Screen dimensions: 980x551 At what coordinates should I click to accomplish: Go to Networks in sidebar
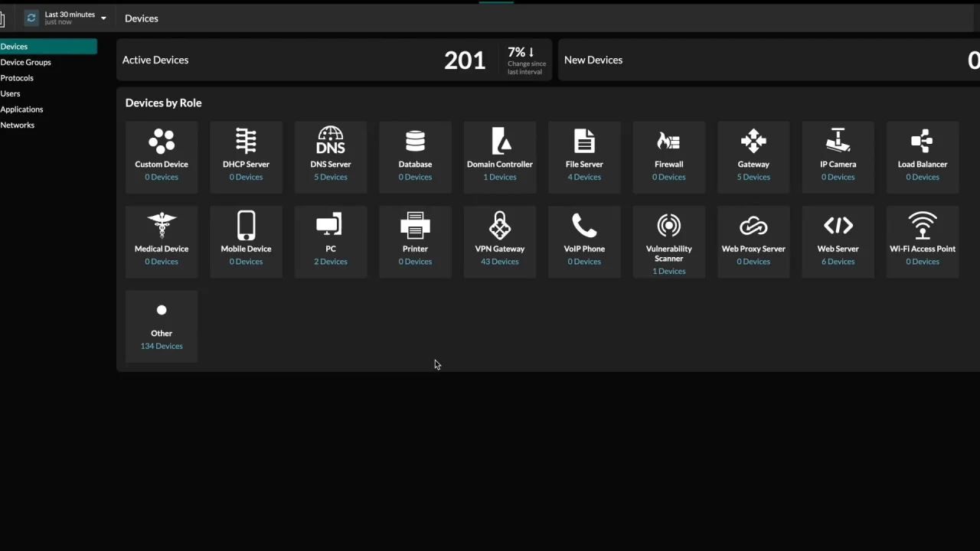click(18, 125)
